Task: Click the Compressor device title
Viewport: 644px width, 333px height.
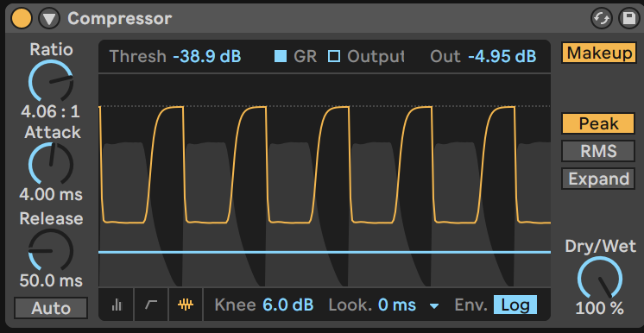Action: [119, 18]
